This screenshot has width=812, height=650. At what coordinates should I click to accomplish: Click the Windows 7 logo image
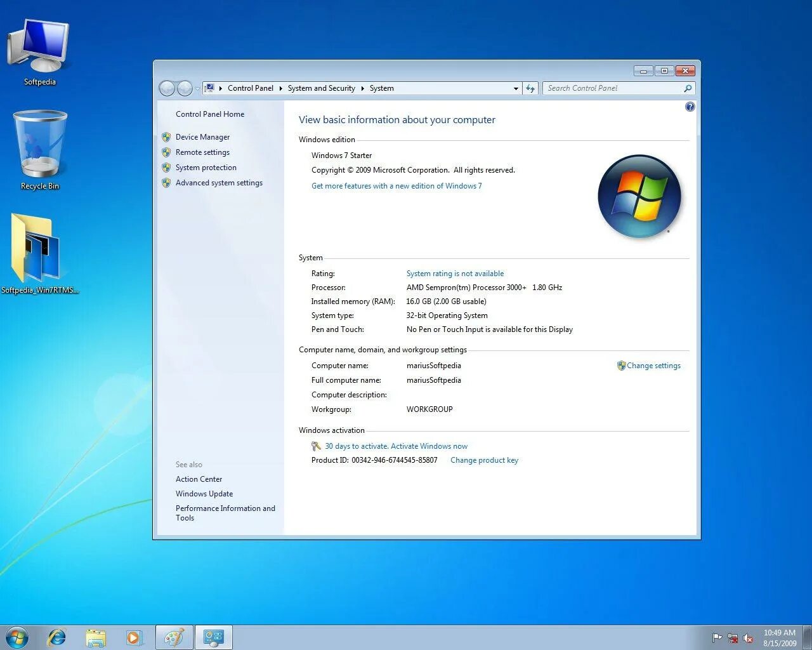pyautogui.click(x=639, y=197)
